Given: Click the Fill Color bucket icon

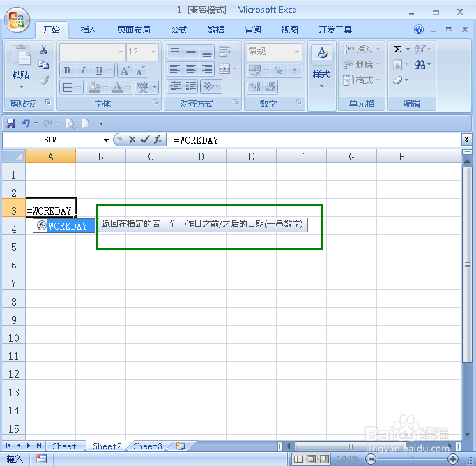Looking at the screenshot, I should (x=94, y=87).
